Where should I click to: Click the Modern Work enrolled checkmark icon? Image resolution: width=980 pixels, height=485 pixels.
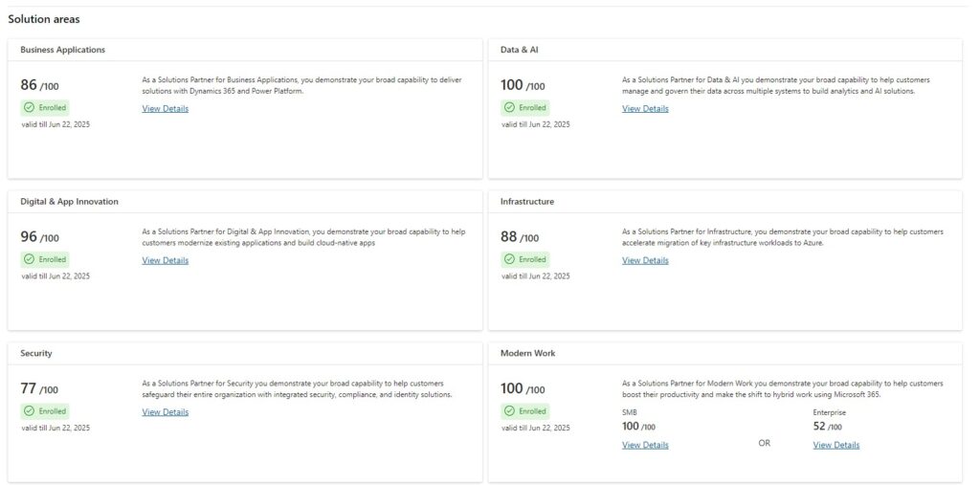click(509, 411)
